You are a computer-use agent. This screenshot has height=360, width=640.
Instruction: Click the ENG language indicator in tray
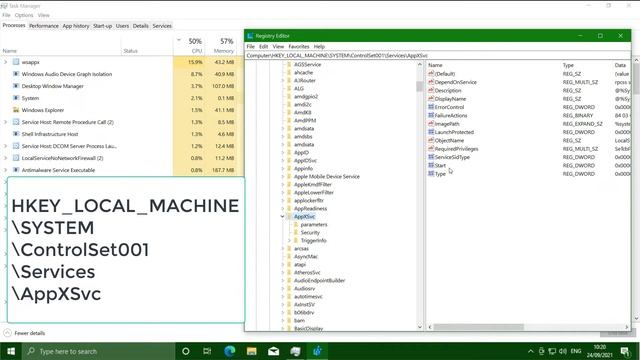[x=576, y=351]
